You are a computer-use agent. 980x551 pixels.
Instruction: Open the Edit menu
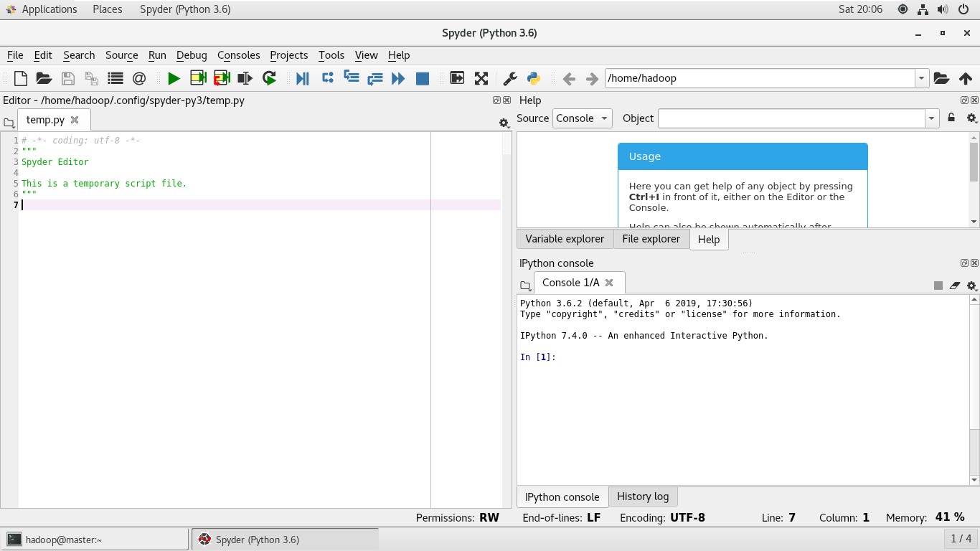click(x=43, y=55)
